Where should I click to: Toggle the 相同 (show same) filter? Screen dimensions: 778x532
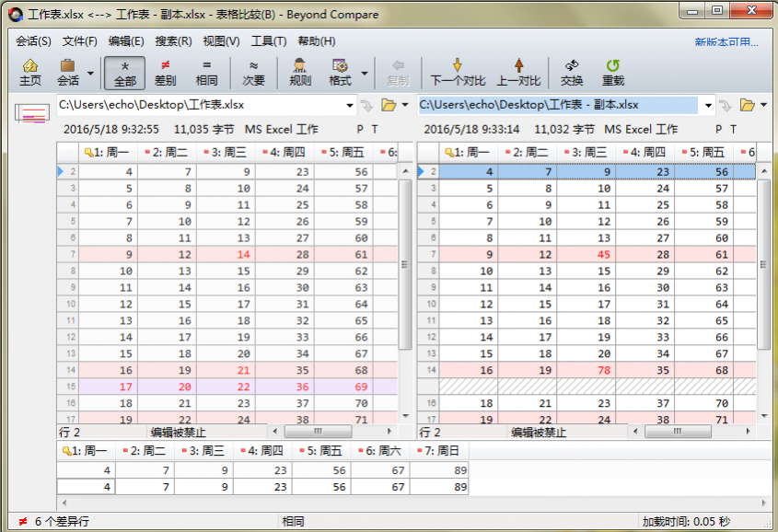(206, 73)
